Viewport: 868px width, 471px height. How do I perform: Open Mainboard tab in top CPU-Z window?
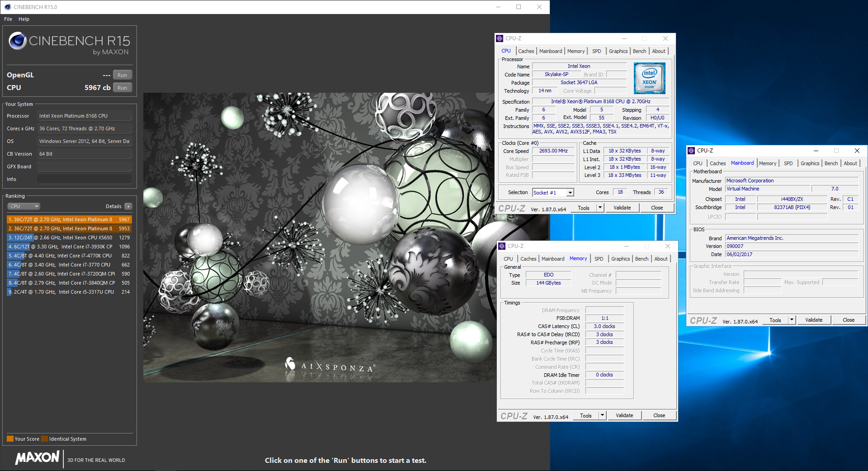[551, 51]
